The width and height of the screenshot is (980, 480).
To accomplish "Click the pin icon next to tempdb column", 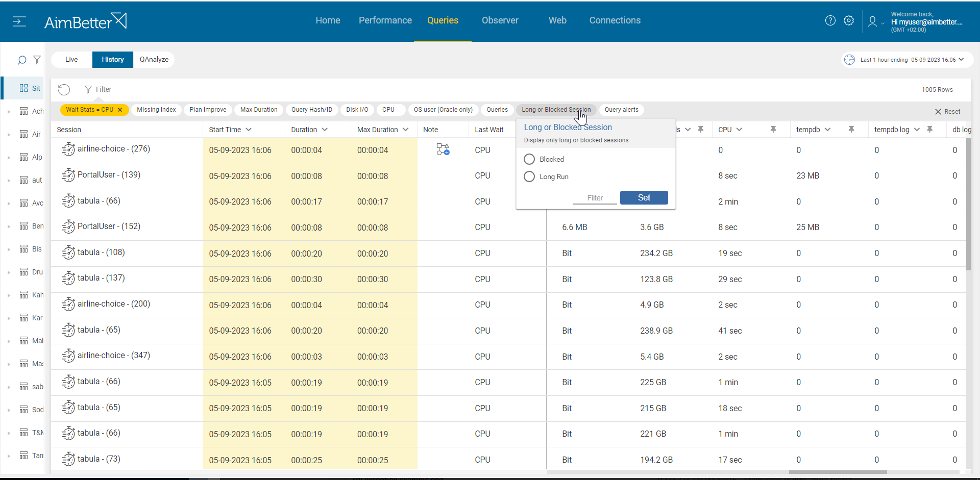I will [851, 130].
